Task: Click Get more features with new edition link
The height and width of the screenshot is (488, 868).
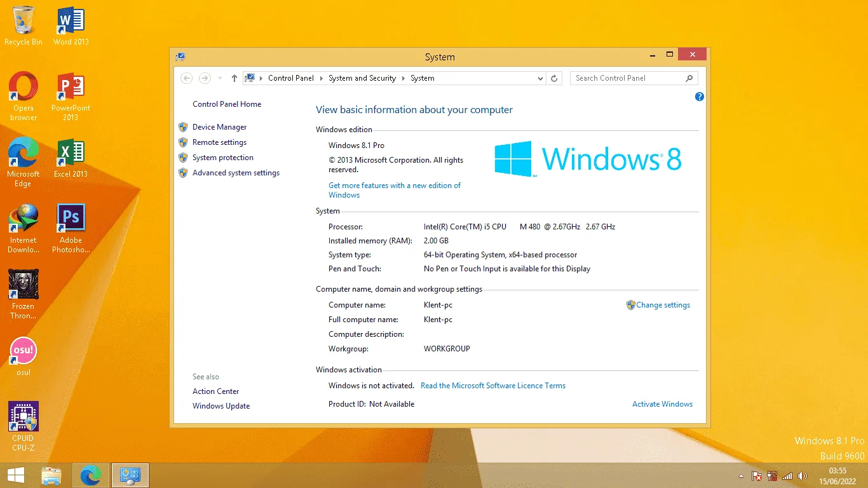Action: pos(395,190)
